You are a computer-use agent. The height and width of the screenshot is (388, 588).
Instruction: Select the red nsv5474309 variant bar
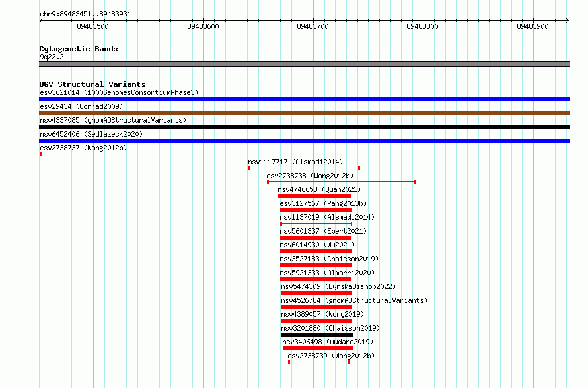pos(316,293)
